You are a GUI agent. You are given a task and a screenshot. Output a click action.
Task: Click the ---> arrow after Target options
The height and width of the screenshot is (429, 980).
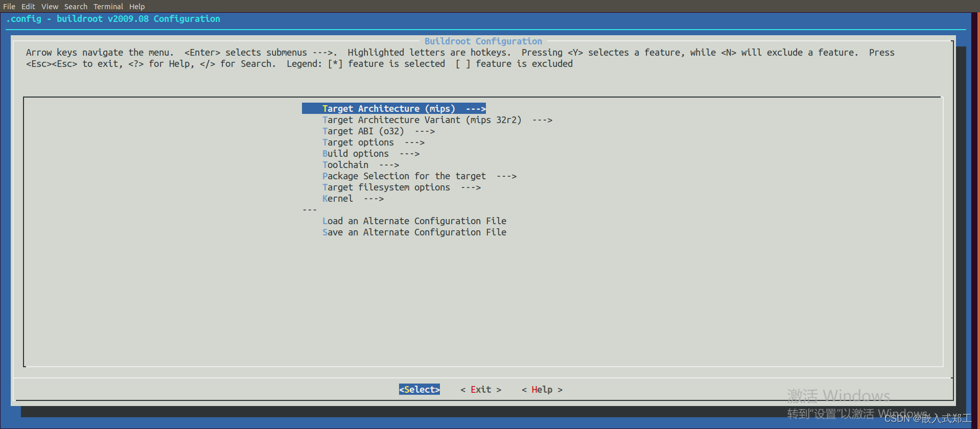(x=414, y=142)
